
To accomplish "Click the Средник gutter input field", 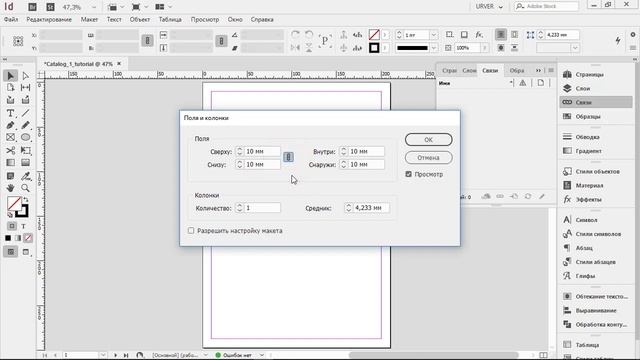I will (371, 208).
